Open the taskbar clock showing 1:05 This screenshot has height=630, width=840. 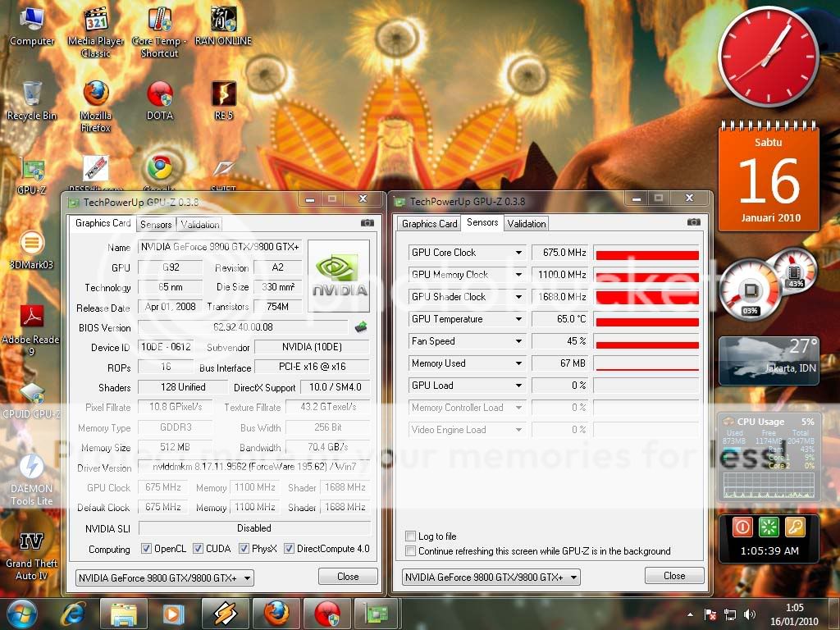[794, 614]
